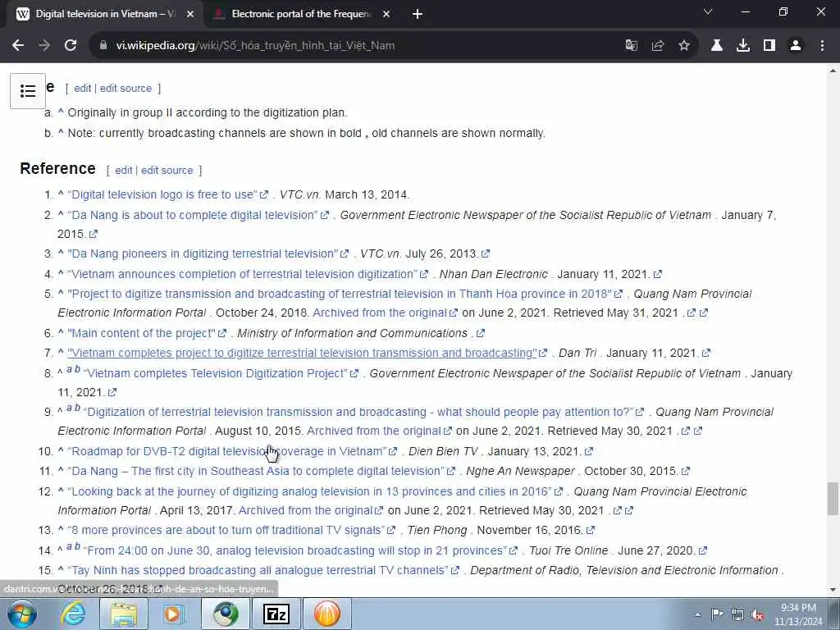The height and width of the screenshot is (630, 840).
Task: Reload the Wikipedia page
Action: pyautogui.click(x=71, y=46)
